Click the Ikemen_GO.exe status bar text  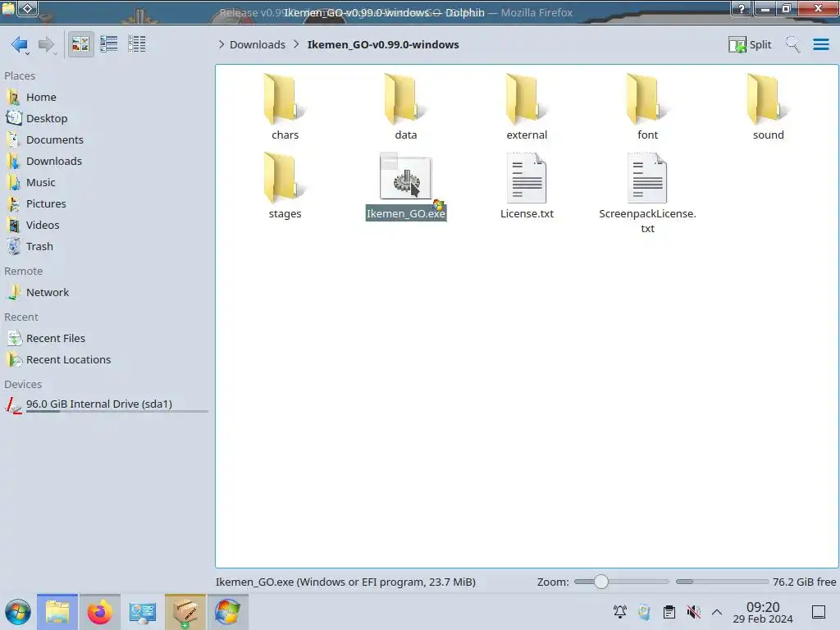[345, 582]
